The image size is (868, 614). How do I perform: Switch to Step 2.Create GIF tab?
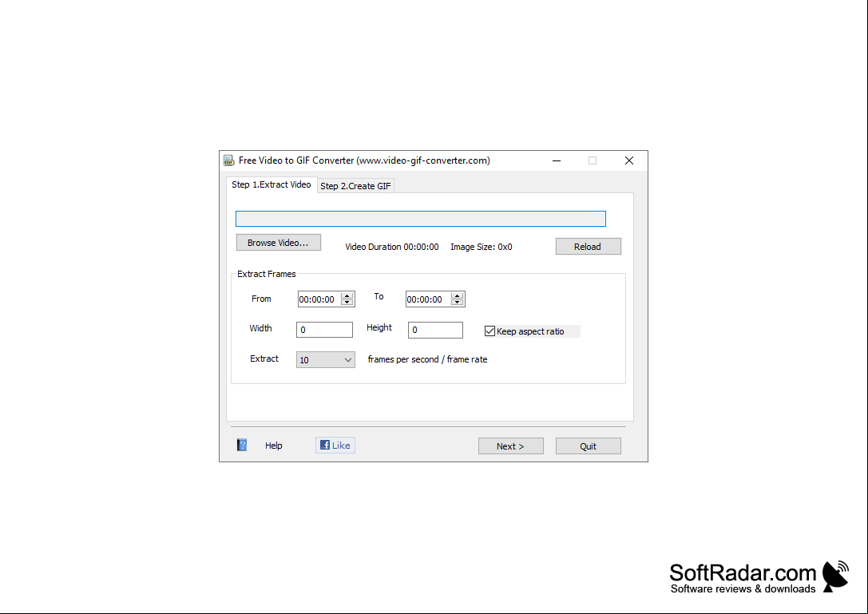tap(355, 186)
